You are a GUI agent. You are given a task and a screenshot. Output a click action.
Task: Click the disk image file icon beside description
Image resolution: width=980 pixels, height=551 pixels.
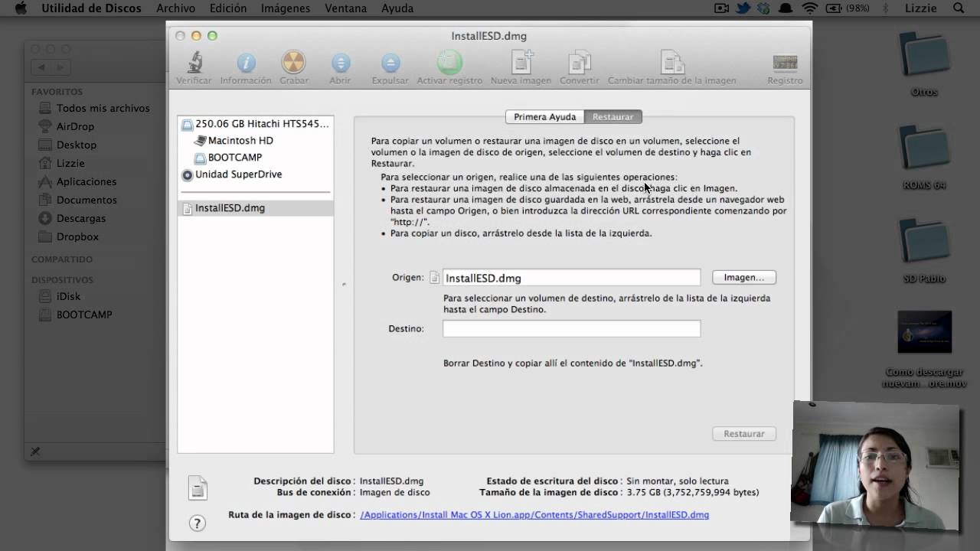point(198,487)
